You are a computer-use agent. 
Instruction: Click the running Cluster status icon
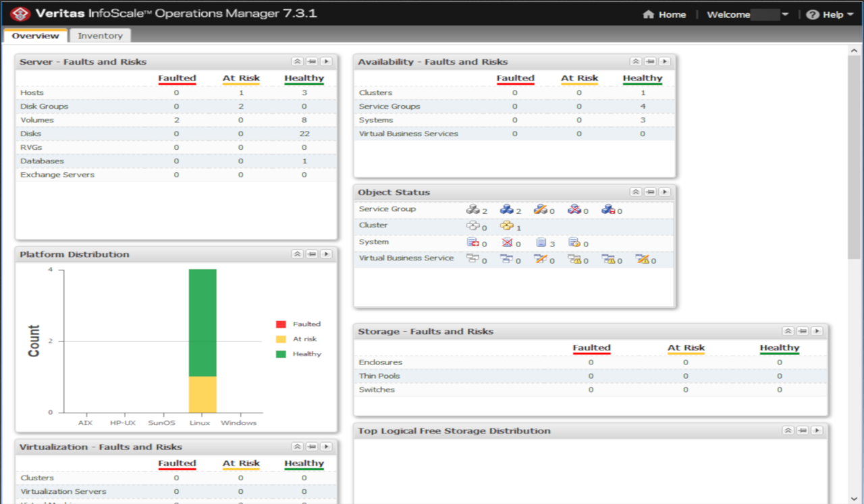[508, 226]
